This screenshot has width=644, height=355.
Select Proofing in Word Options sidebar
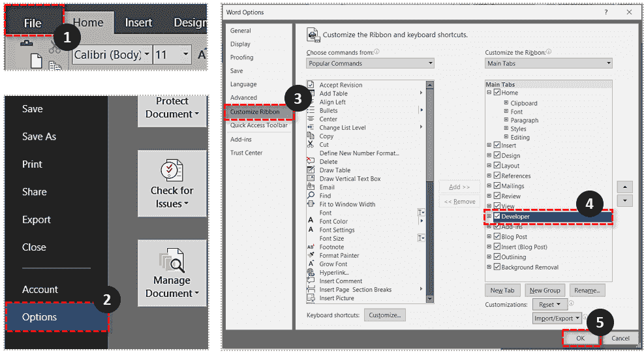(241, 57)
